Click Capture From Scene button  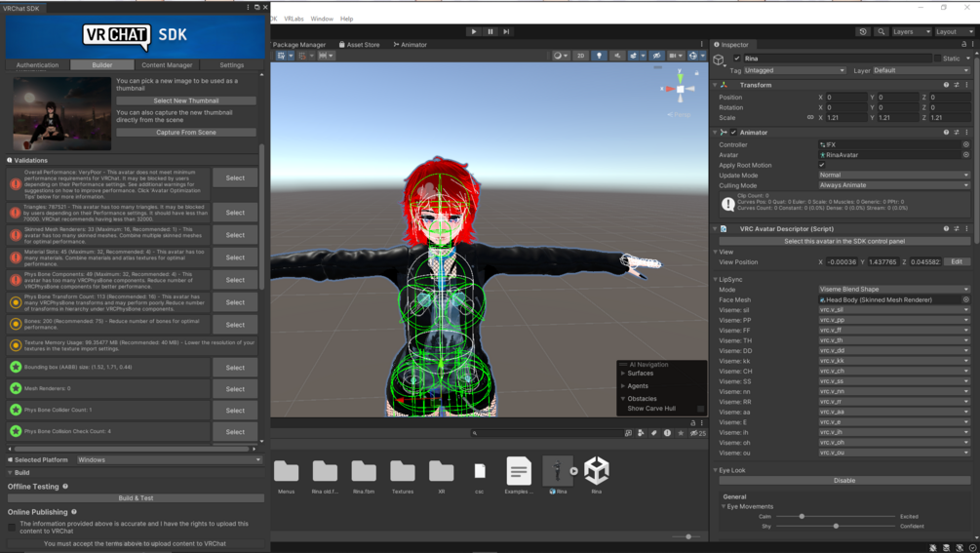tap(186, 133)
